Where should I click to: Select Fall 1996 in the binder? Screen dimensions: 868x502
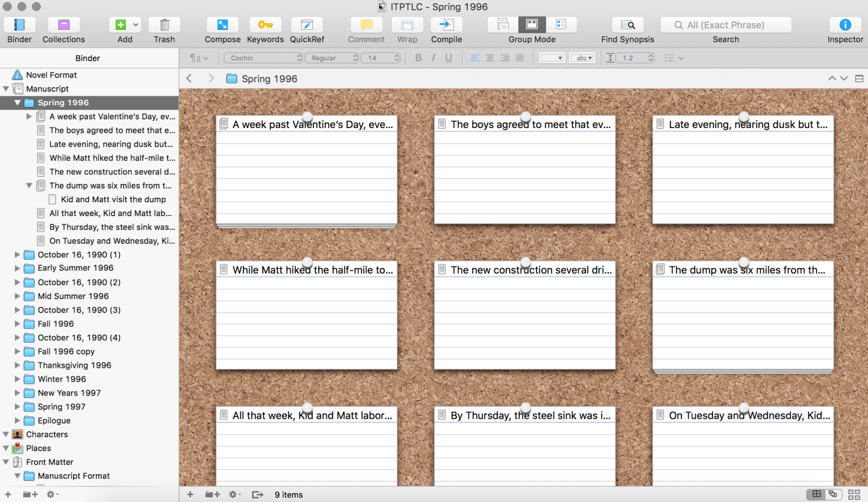pos(55,324)
